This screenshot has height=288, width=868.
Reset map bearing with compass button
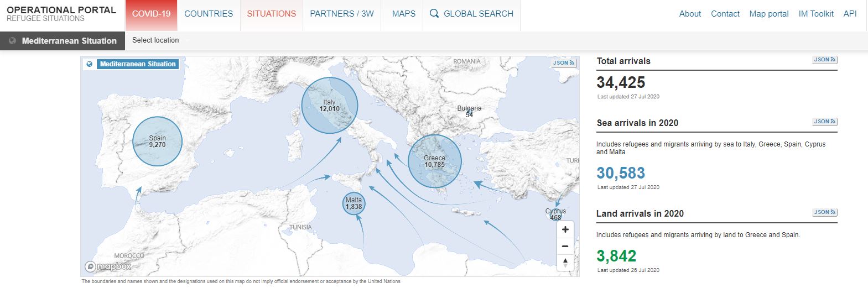click(565, 263)
